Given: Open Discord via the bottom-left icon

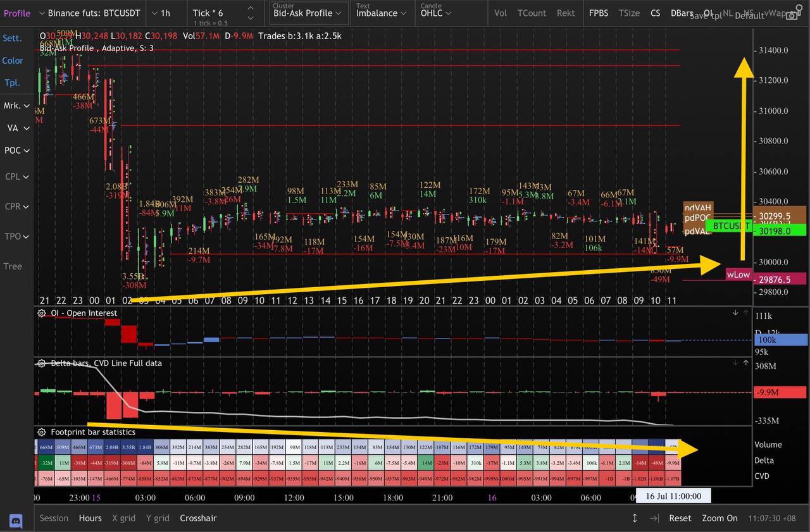Looking at the screenshot, I should point(15,521).
